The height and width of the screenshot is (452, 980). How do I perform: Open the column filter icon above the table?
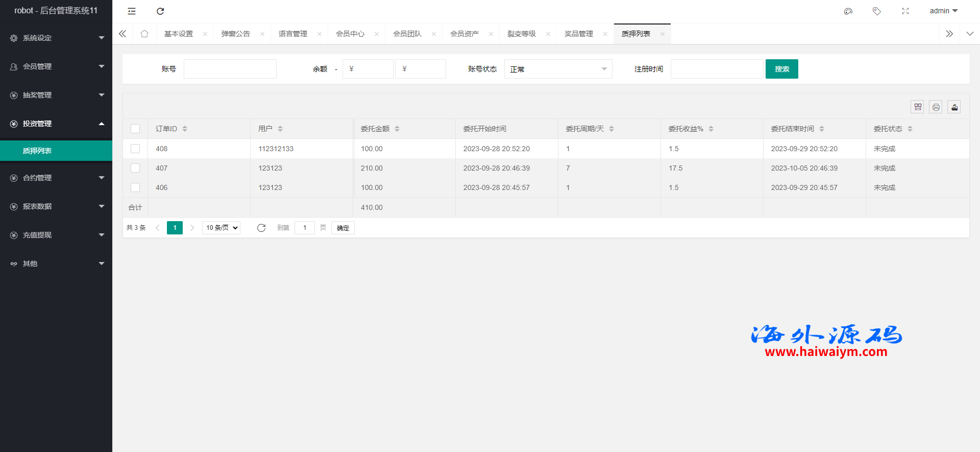(918, 107)
